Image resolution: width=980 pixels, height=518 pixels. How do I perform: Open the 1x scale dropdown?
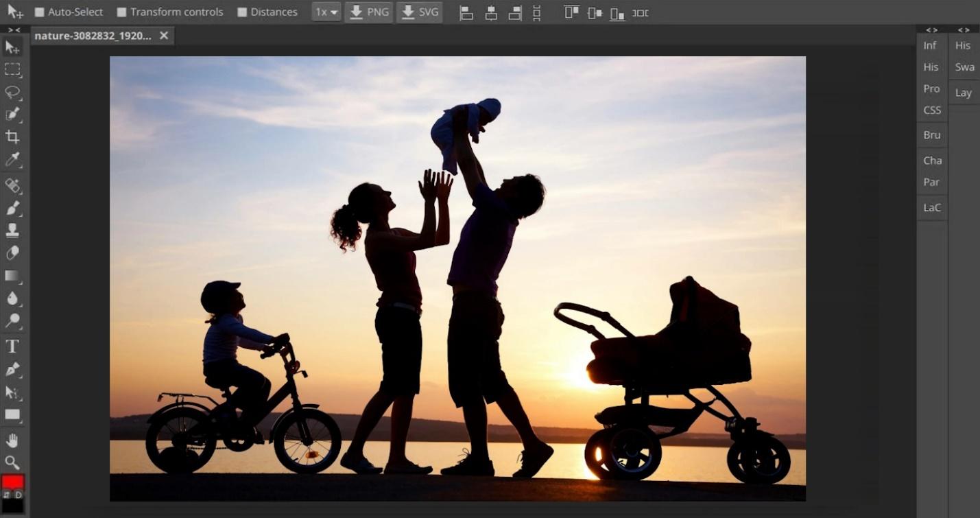(326, 12)
